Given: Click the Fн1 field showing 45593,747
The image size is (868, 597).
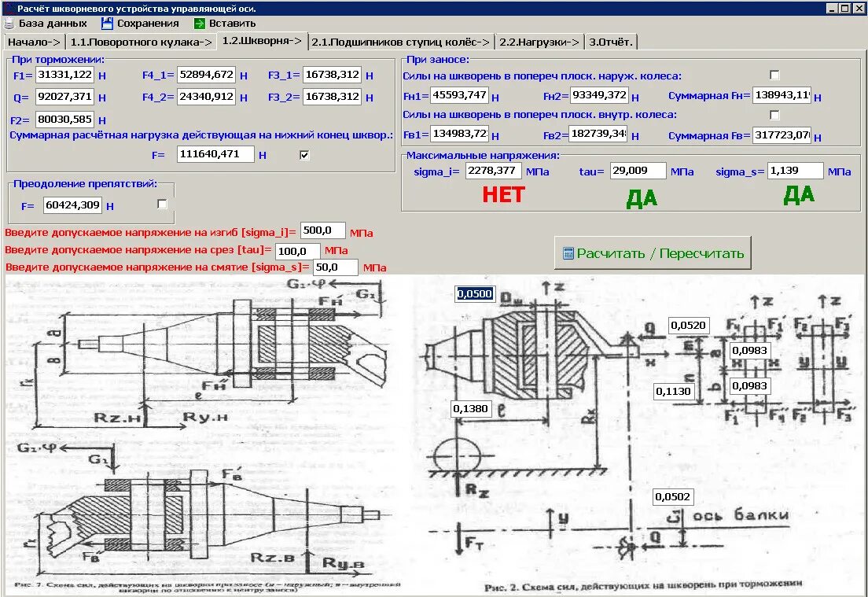Looking at the screenshot, I should pyautogui.click(x=459, y=95).
